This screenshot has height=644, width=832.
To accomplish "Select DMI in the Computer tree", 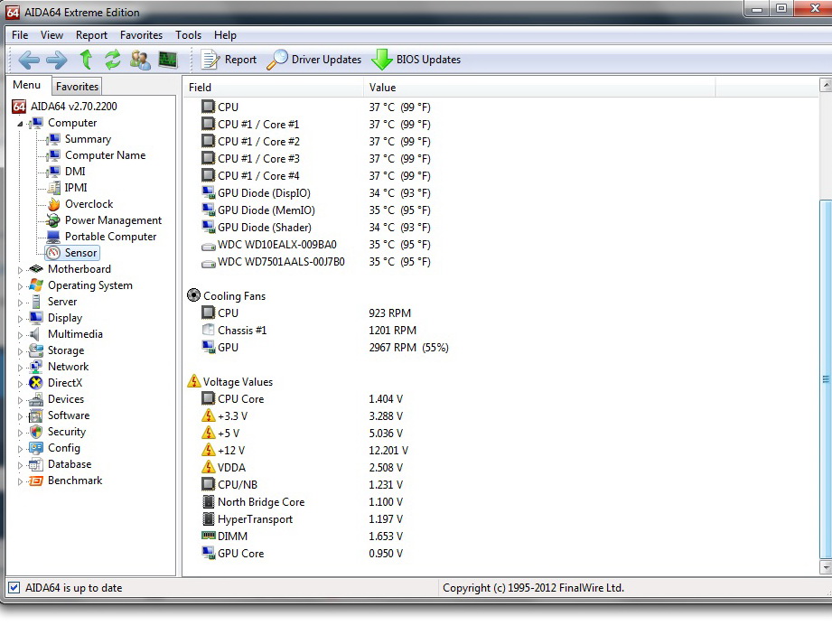I will pyautogui.click(x=75, y=172).
